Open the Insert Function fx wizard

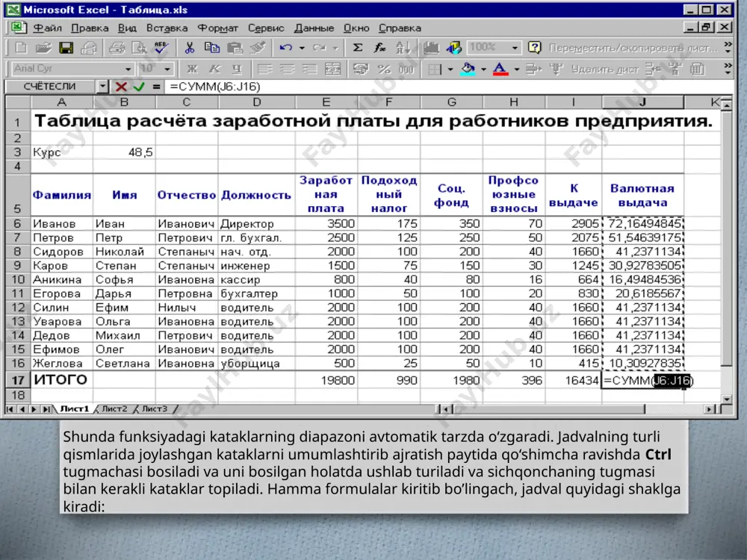coord(379,48)
